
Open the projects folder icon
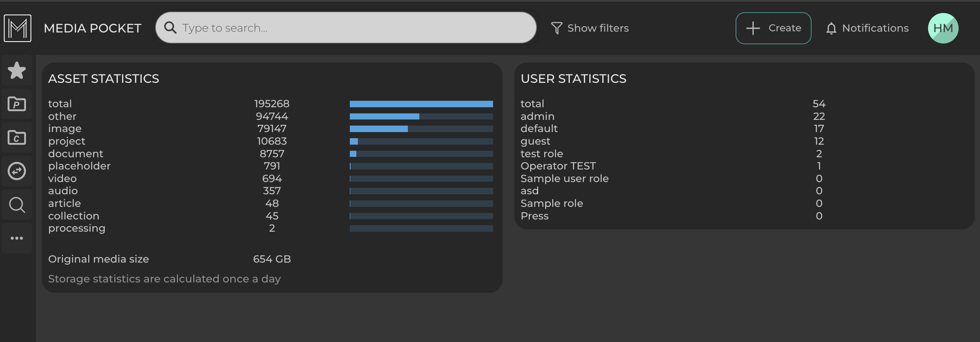17,104
